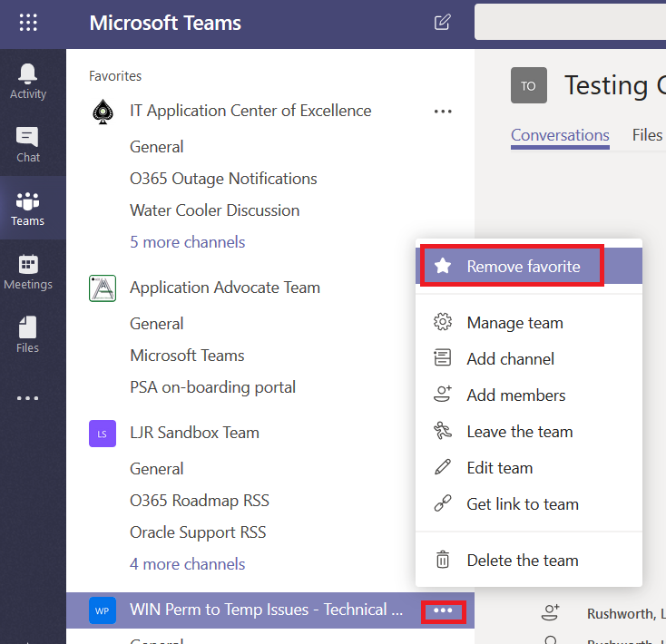666x644 pixels.
Task: Click the app launcher waffle icon
Action: coord(28,23)
